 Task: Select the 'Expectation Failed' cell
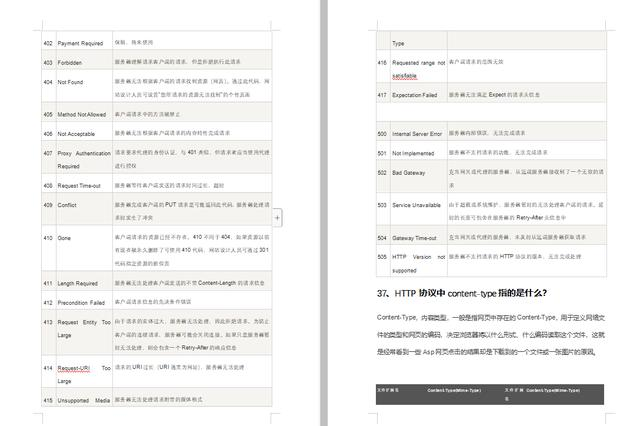(x=419, y=93)
